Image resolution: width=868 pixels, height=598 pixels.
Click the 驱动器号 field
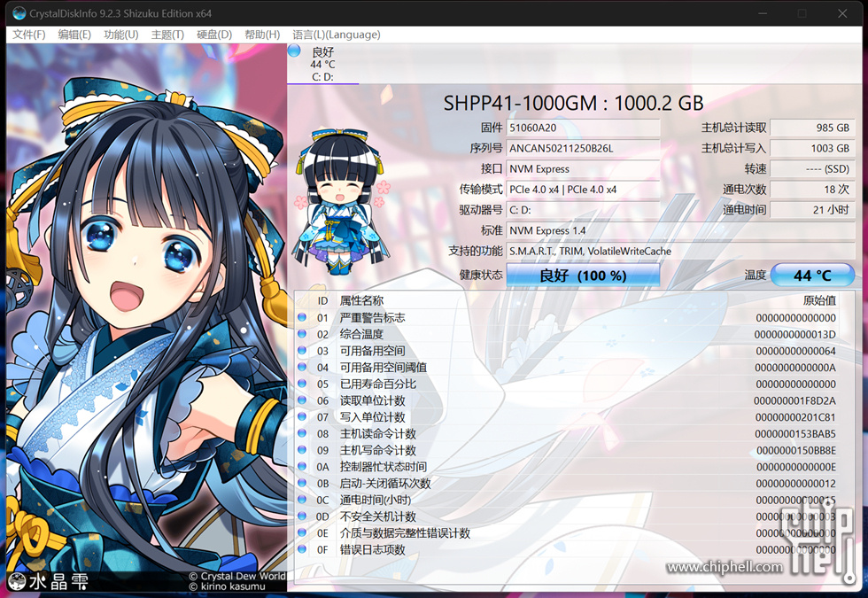(583, 210)
